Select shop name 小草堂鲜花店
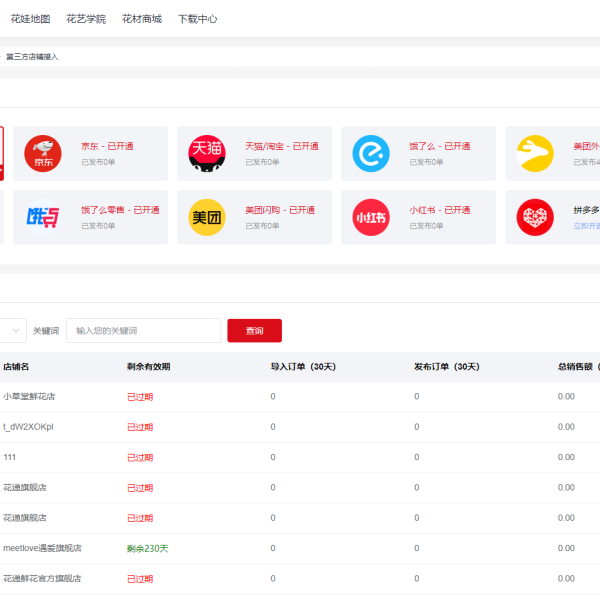 click(29, 396)
